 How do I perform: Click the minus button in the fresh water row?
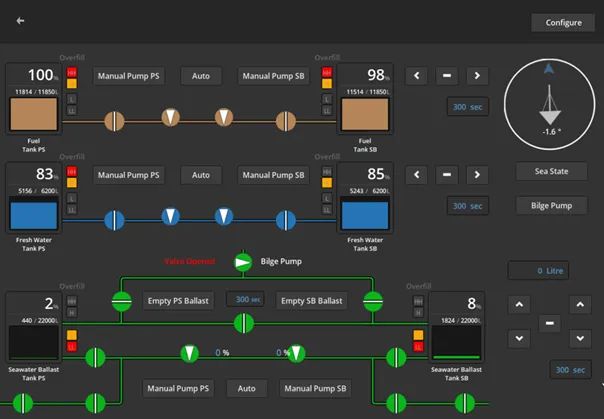click(x=447, y=175)
